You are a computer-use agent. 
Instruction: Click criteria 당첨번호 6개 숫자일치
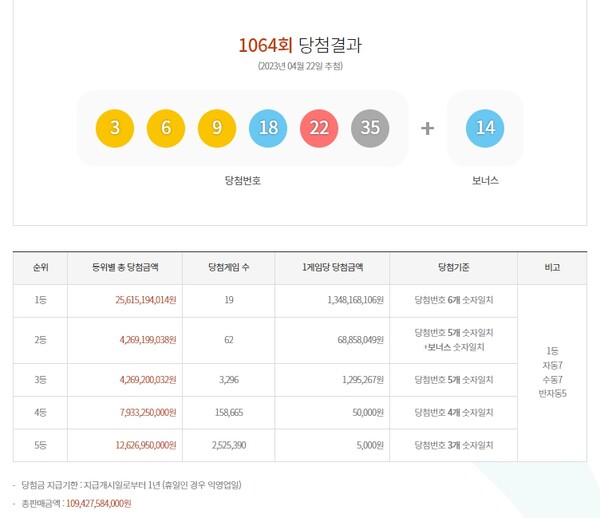point(453,300)
